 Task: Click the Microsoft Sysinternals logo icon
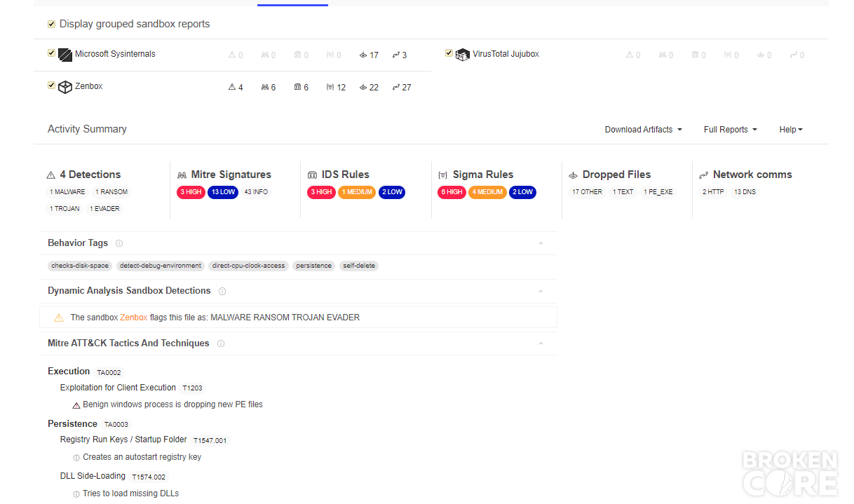65,55
